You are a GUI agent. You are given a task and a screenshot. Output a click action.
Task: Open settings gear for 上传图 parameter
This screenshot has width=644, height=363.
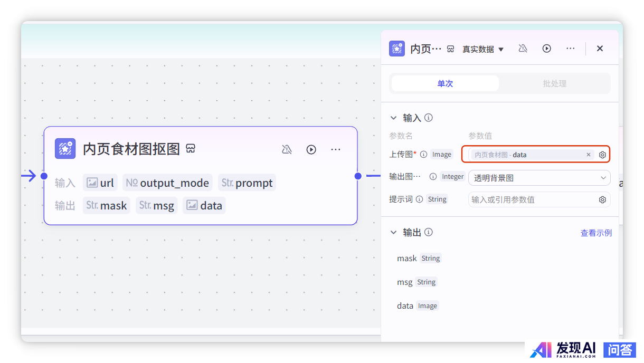pyautogui.click(x=602, y=155)
